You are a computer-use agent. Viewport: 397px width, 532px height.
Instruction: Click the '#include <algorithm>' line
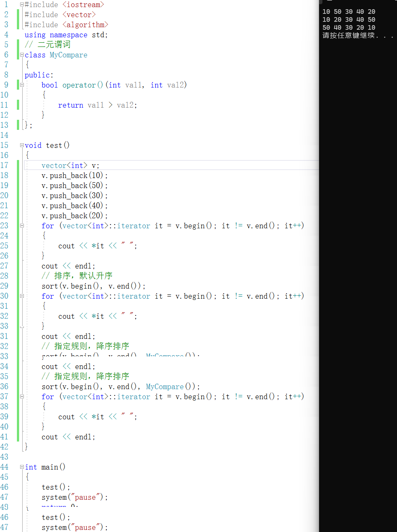(x=66, y=25)
